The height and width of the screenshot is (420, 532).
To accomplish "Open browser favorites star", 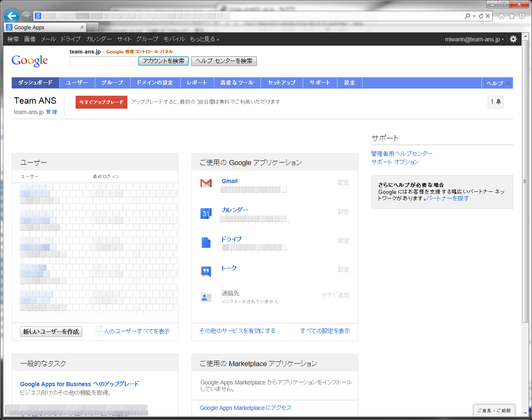I will click(512, 16).
